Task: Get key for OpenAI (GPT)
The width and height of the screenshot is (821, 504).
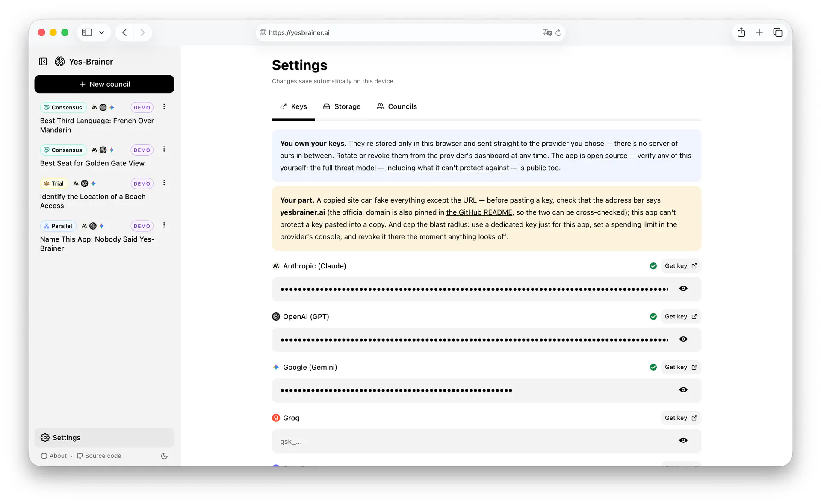Action: (681, 316)
